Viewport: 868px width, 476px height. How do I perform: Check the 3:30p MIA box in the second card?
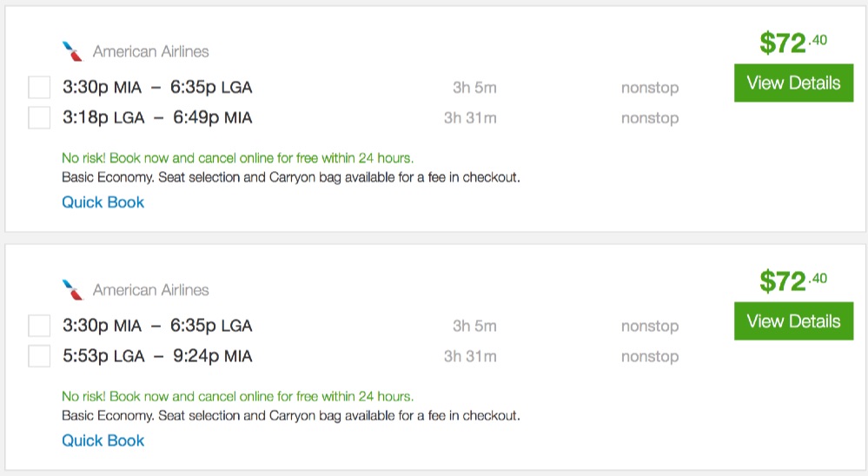point(39,326)
